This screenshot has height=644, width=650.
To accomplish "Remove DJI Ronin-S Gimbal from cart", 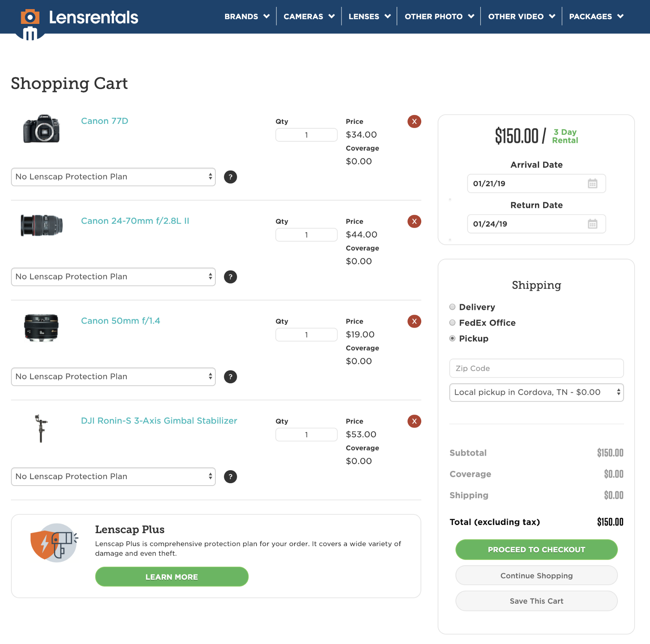I will [414, 421].
